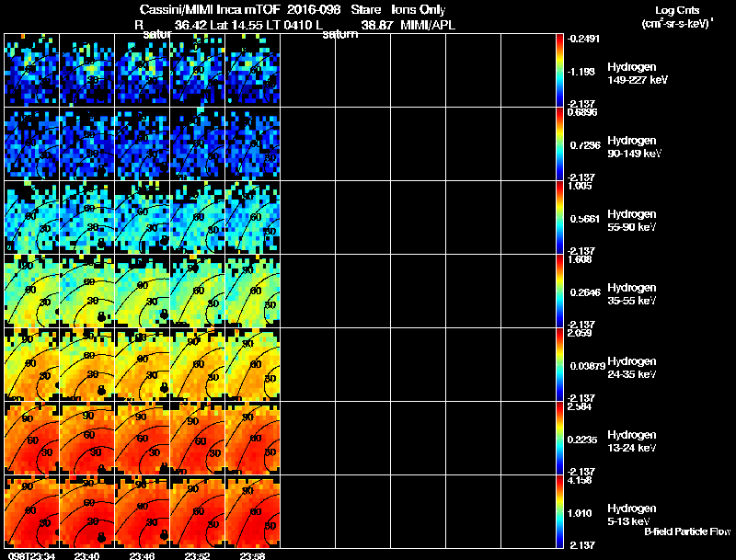This screenshot has width=736, height=560.
Task: Click the '23:58' time label
Action: coord(252,555)
